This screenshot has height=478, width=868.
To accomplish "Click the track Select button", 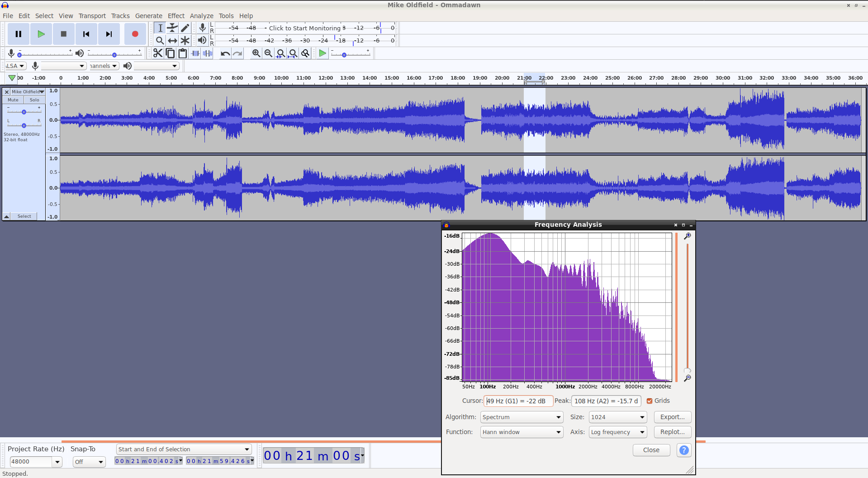I will (x=24, y=216).
